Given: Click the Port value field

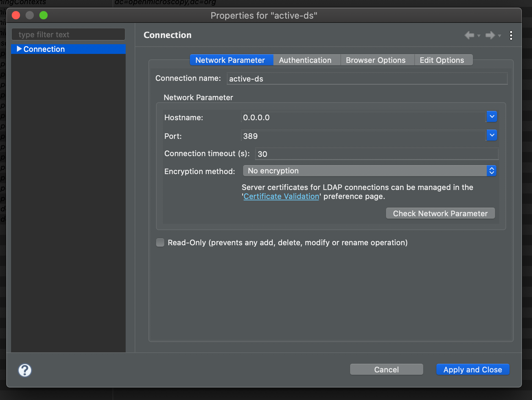Looking at the screenshot, I should [364, 135].
